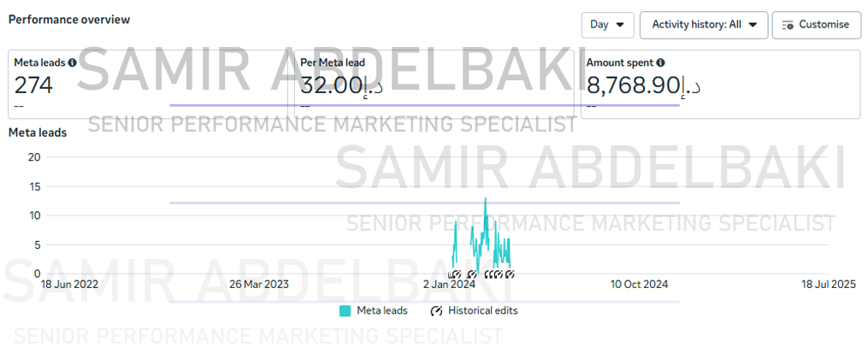The width and height of the screenshot is (868, 353).
Task: Toggle the Meta leads series via its legend label
Action: tap(382, 311)
